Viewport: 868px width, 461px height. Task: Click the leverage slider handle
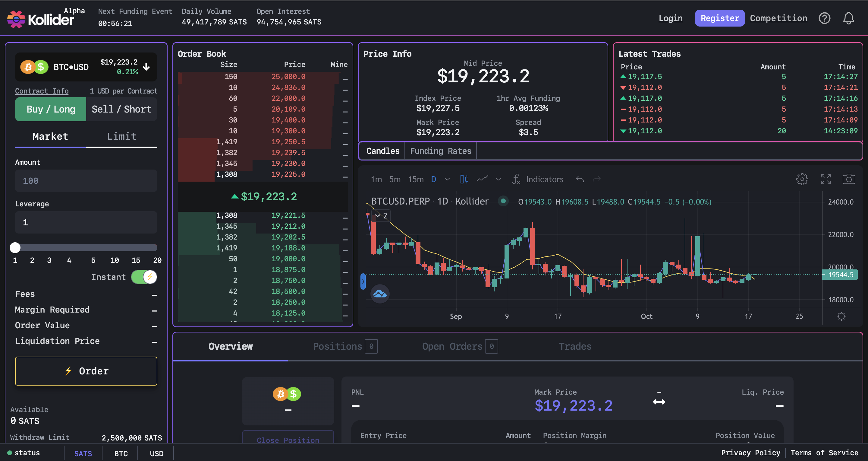(x=15, y=247)
